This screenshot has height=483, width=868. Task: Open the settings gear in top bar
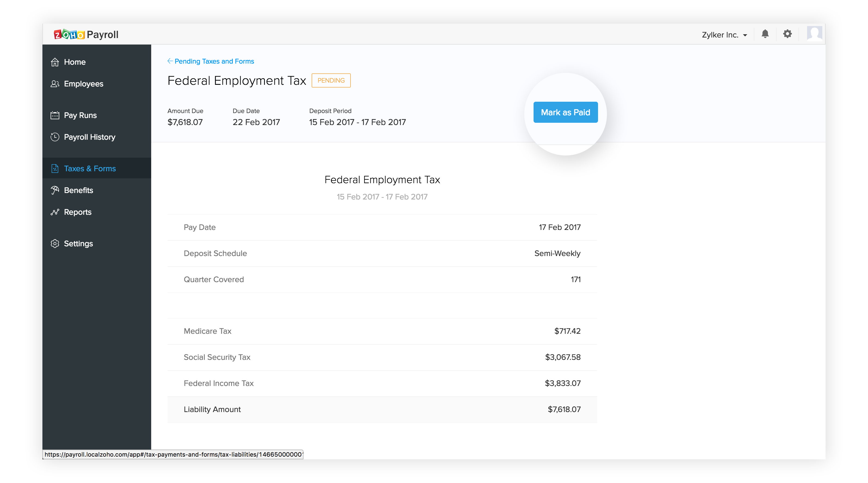pos(788,34)
